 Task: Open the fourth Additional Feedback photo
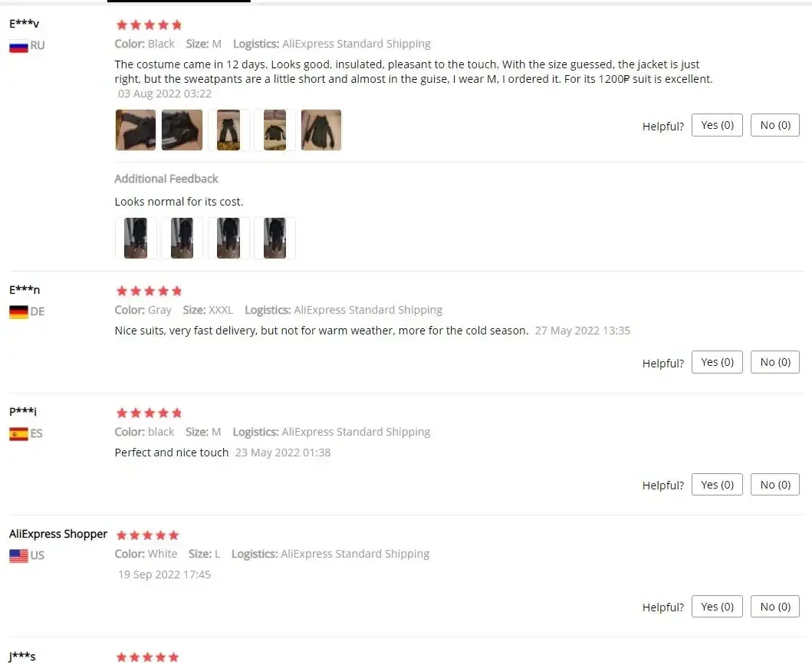275,239
